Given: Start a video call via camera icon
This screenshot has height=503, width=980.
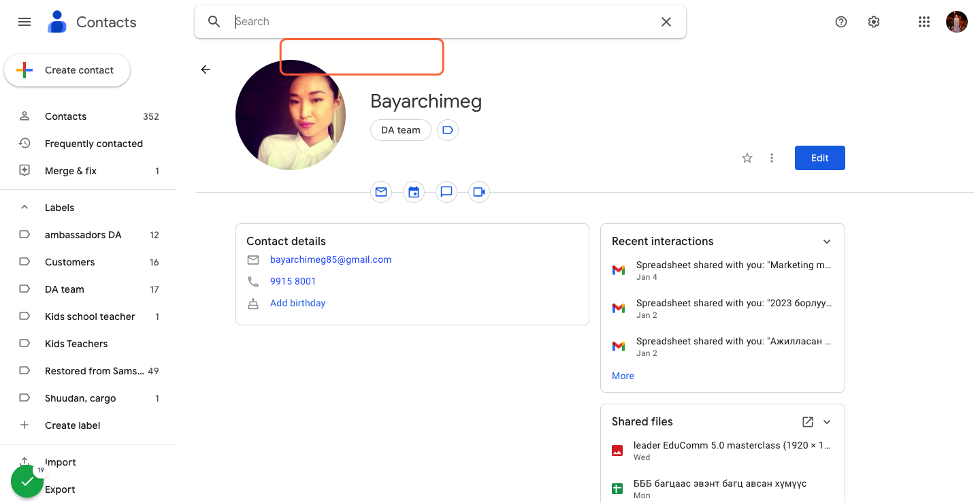Looking at the screenshot, I should click(x=479, y=192).
